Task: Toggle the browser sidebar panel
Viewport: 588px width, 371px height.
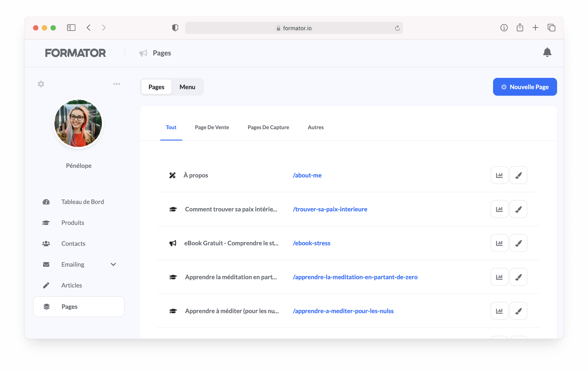Action: pos(71,28)
